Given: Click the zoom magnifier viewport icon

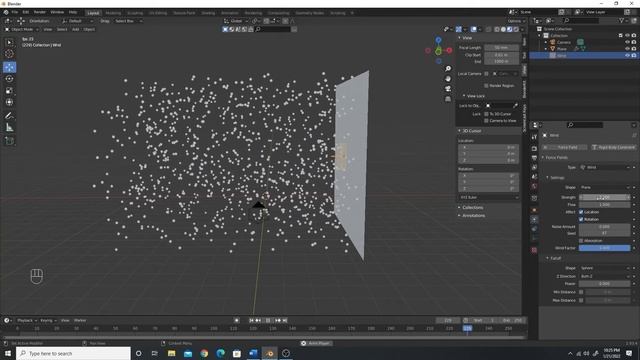Looking at the screenshot, I should click(448, 69).
